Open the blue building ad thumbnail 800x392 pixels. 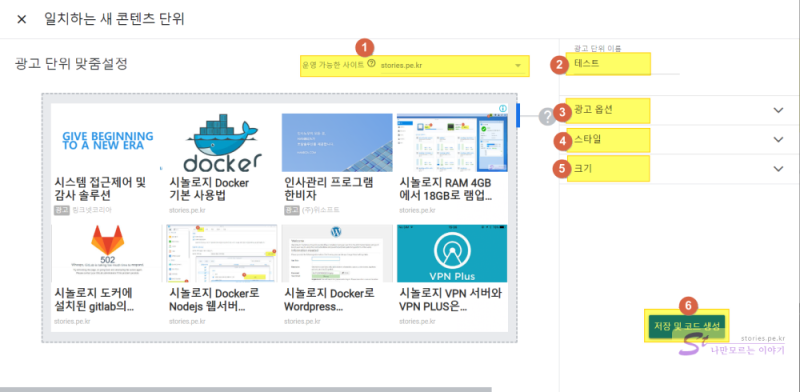click(337, 142)
